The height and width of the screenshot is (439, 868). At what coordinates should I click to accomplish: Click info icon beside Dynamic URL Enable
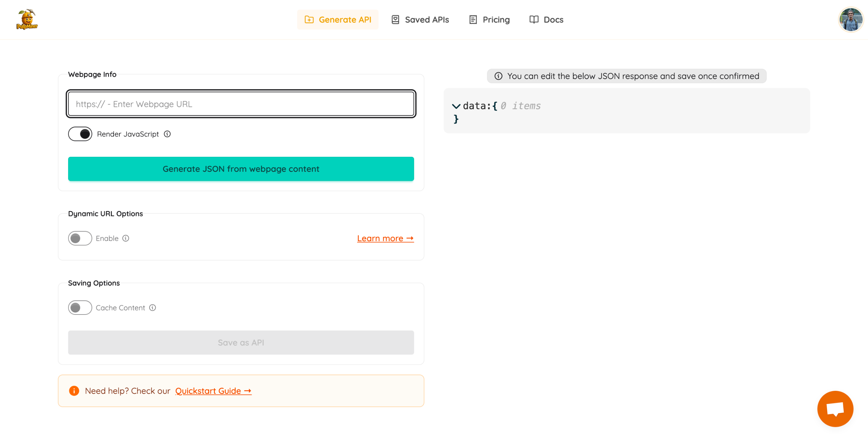pyautogui.click(x=126, y=238)
